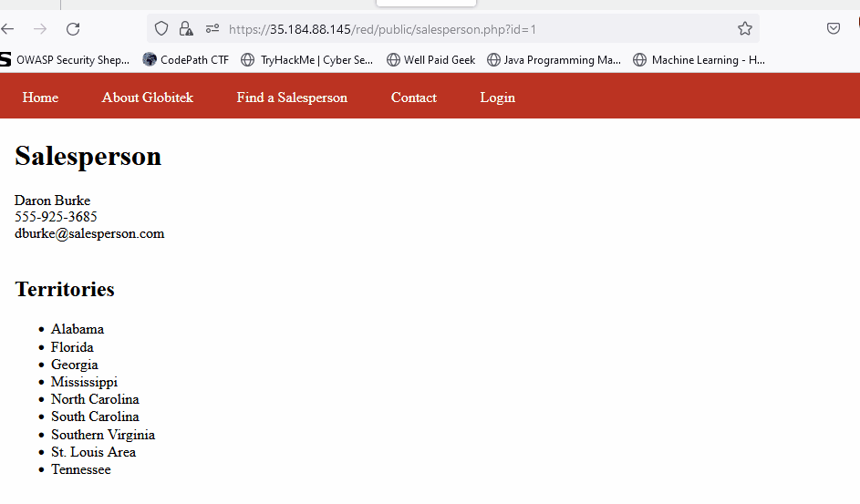The width and height of the screenshot is (860, 504).
Task: Select the Tennessee territory entry
Action: point(80,470)
